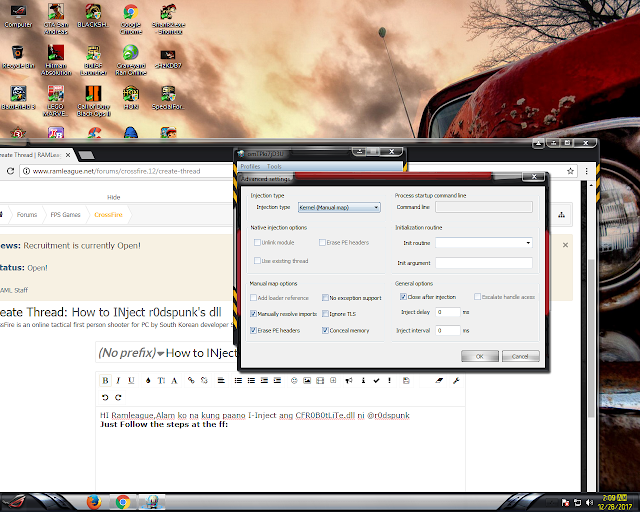Open the drafts save icon
The height and width of the screenshot is (512, 640).
tap(406, 381)
